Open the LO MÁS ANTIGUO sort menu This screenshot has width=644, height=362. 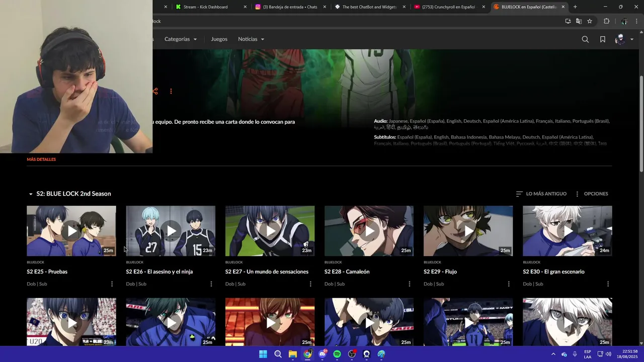(x=541, y=194)
